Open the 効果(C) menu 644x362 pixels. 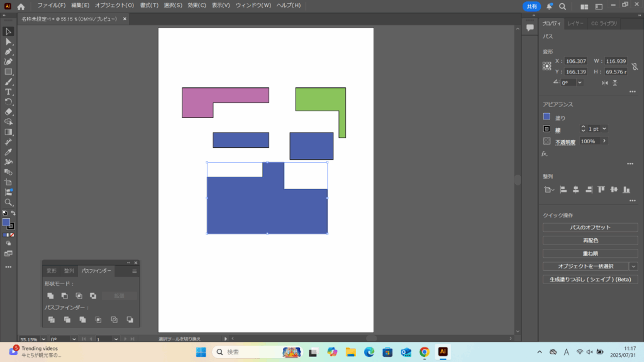coord(197,6)
